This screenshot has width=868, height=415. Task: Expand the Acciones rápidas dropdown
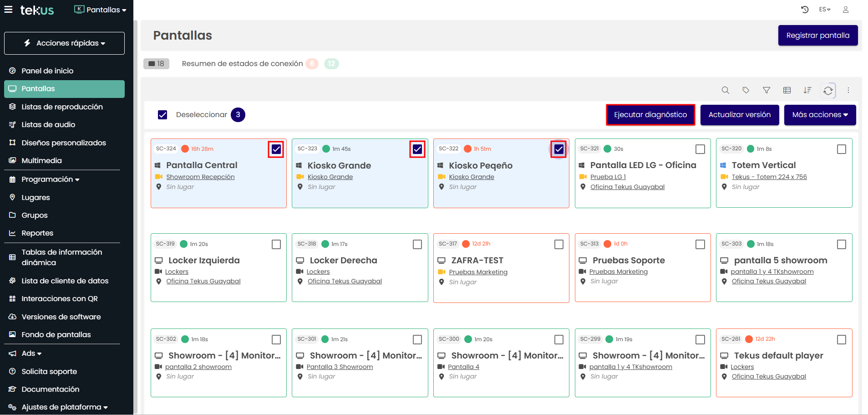point(64,43)
